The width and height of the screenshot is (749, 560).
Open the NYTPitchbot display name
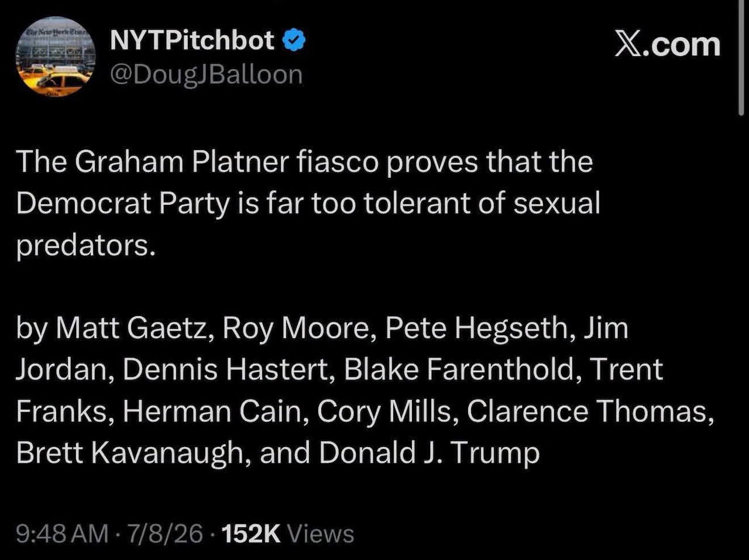click(x=192, y=40)
